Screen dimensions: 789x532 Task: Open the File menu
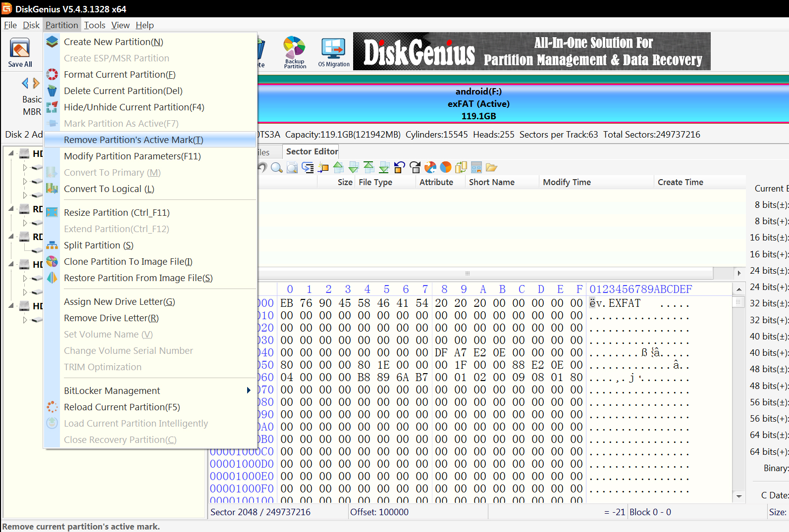pyautogui.click(x=10, y=25)
